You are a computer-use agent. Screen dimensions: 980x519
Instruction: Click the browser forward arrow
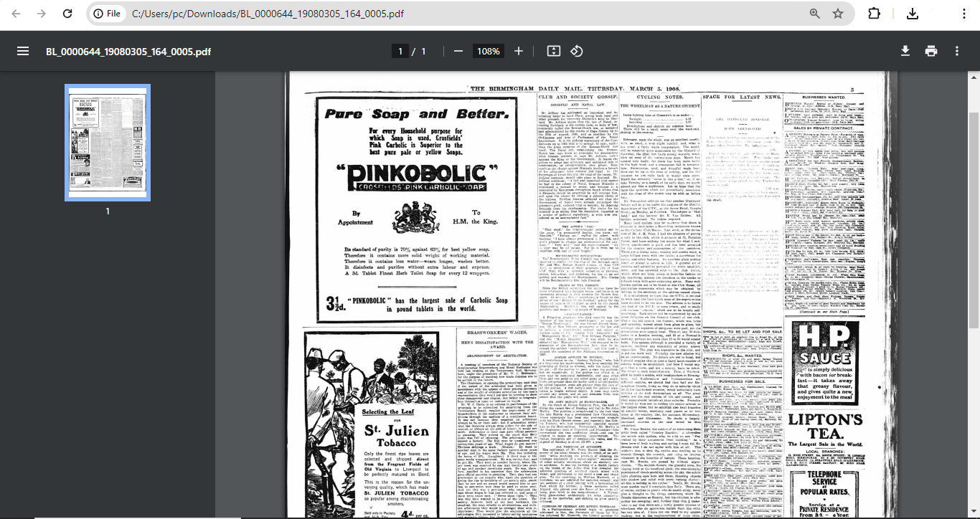tap(42, 14)
